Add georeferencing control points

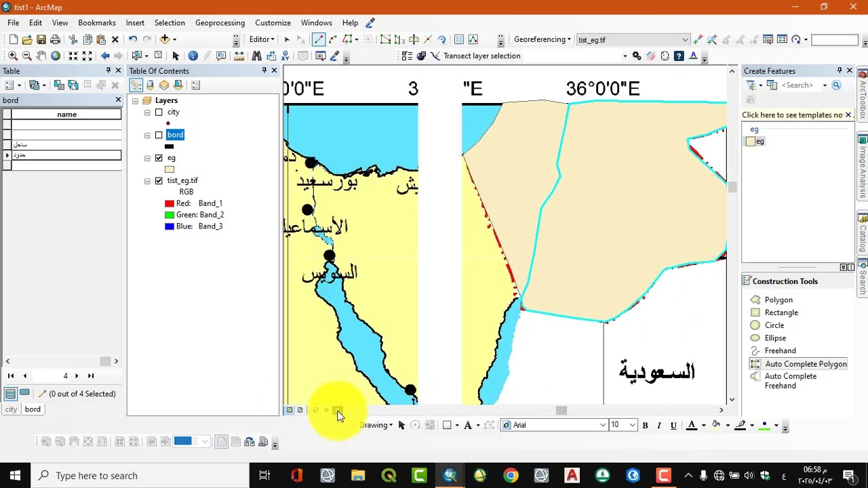698,39
